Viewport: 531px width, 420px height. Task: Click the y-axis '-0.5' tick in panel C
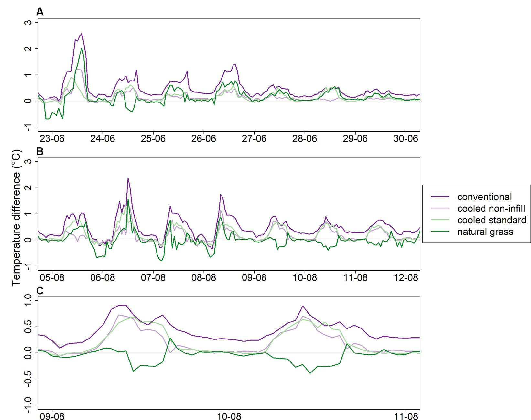pyautogui.click(x=29, y=379)
